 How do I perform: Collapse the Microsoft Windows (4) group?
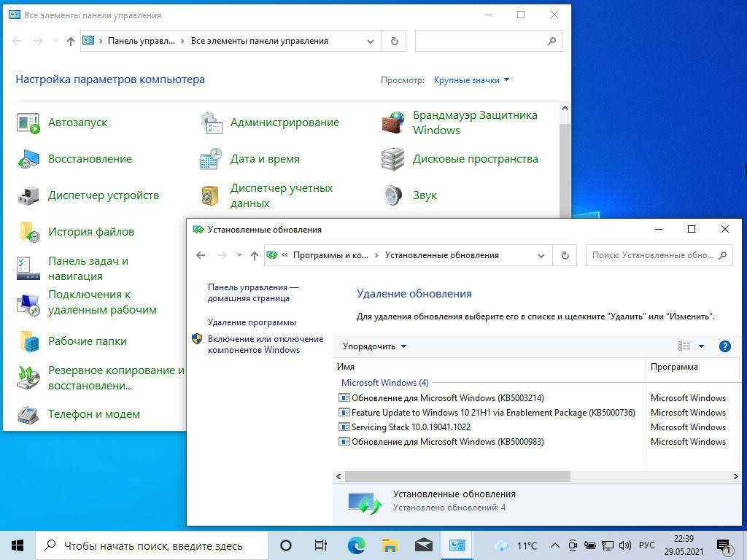pyautogui.click(x=385, y=383)
